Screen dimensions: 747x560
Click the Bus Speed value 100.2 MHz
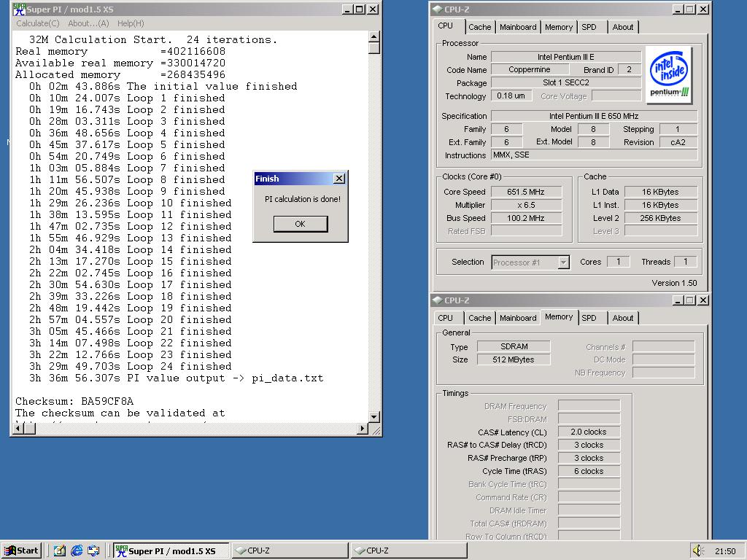526,218
